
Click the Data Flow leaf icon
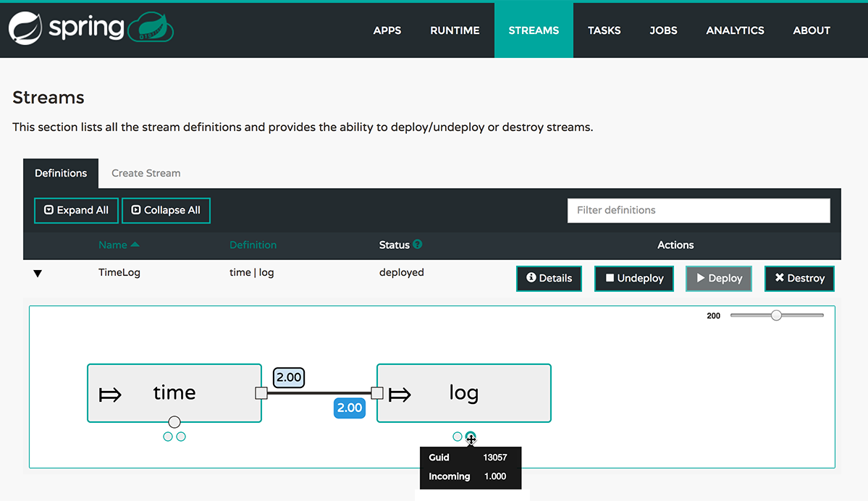(151, 27)
